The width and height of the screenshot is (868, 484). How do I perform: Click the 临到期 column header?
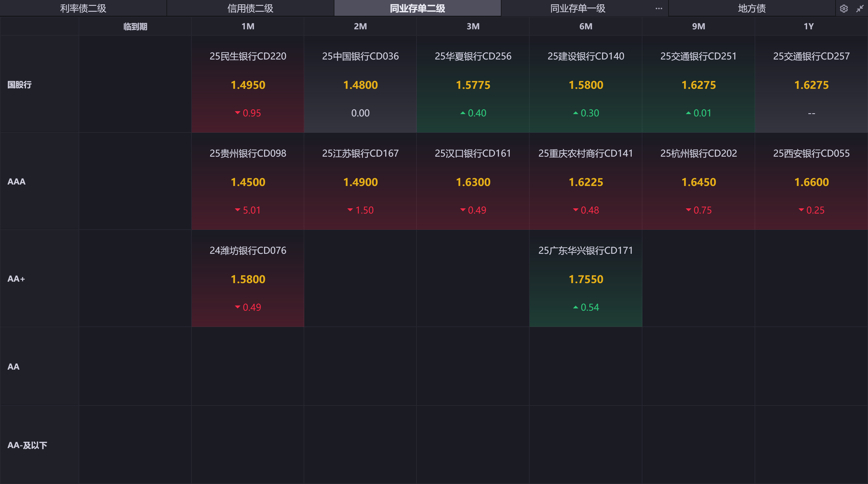(x=135, y=26)
